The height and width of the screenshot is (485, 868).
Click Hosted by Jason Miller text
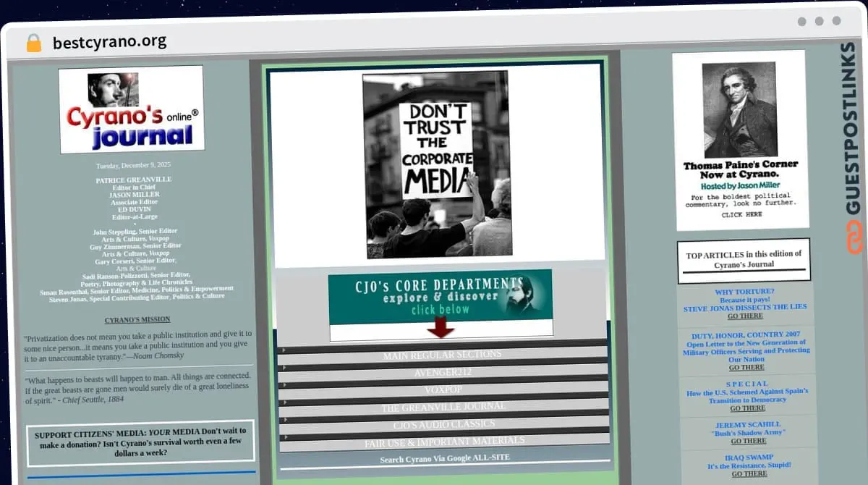[x=741, y=186]
